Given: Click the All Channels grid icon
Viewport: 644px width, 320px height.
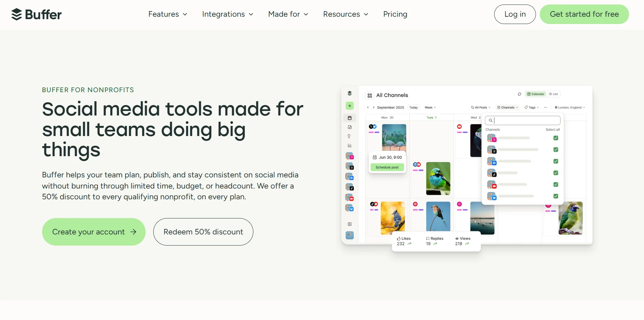Looking at the screenshot, I should point(370,95).
